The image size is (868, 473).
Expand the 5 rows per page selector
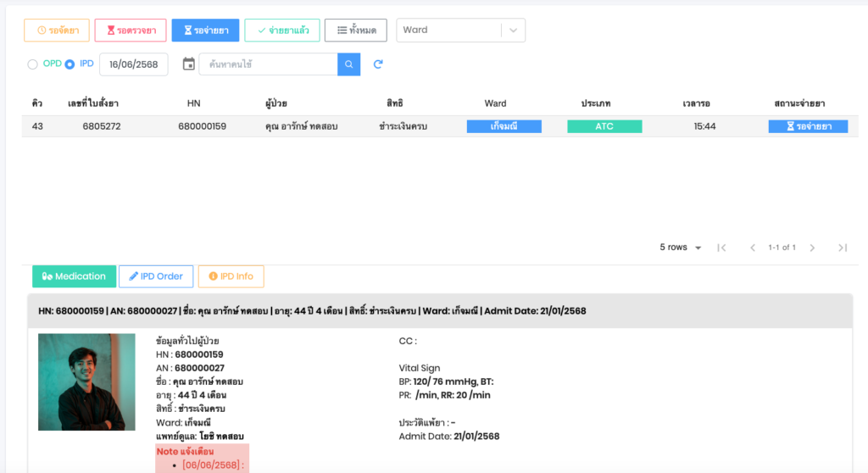pos(681,248)
